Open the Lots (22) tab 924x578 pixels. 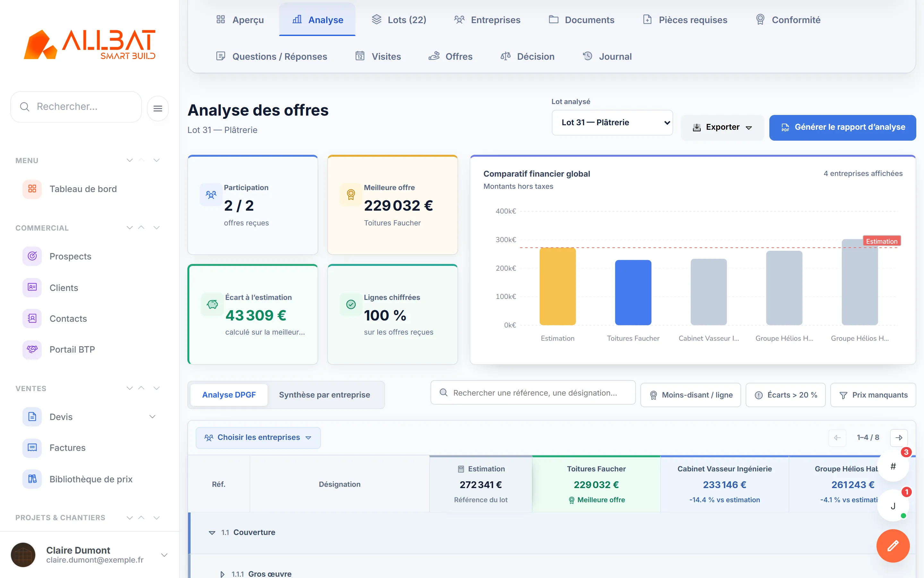tap(399, 20)
